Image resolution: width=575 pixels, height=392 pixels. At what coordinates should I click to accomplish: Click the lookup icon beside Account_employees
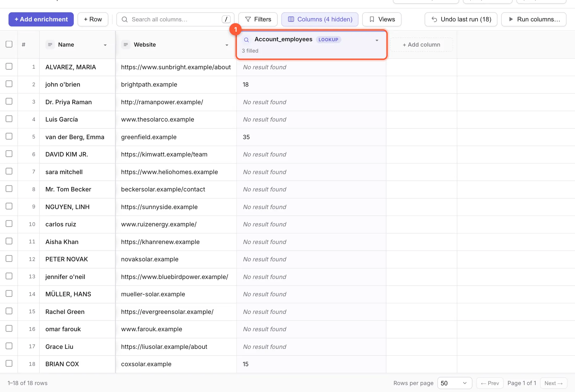[247, 40]
